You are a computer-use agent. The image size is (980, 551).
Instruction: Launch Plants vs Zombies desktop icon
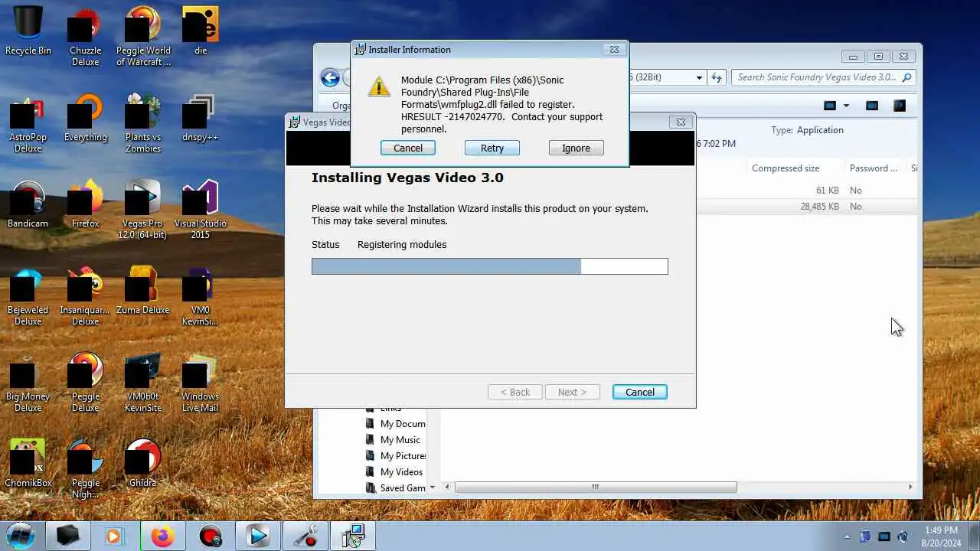(x=143, y=123)
